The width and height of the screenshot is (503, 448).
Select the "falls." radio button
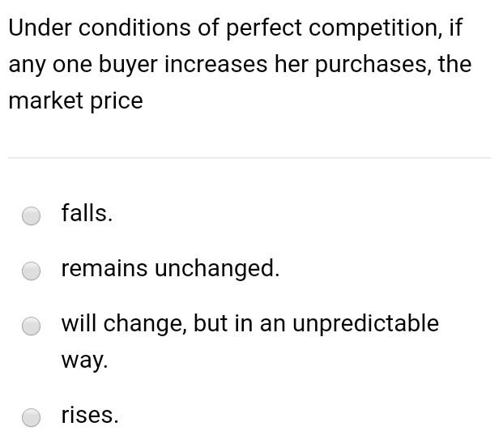(x=31, y=215)
